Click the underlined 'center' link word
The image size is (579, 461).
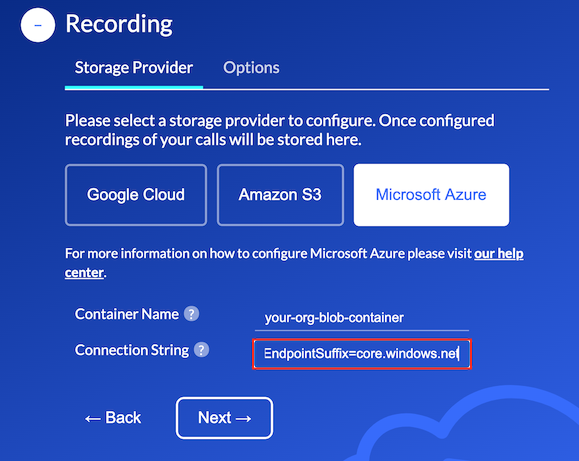coord(84,273)
